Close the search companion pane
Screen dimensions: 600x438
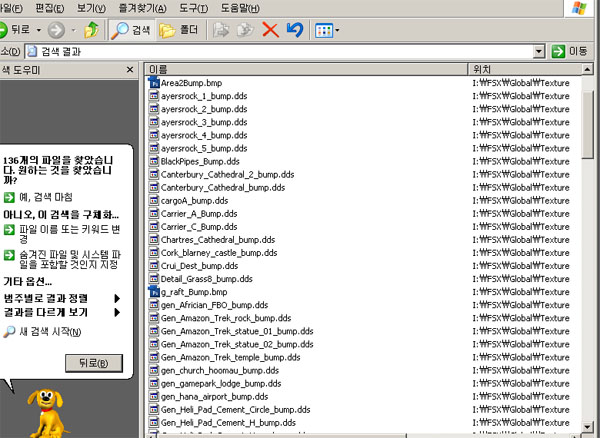click(x=130, y=70)
